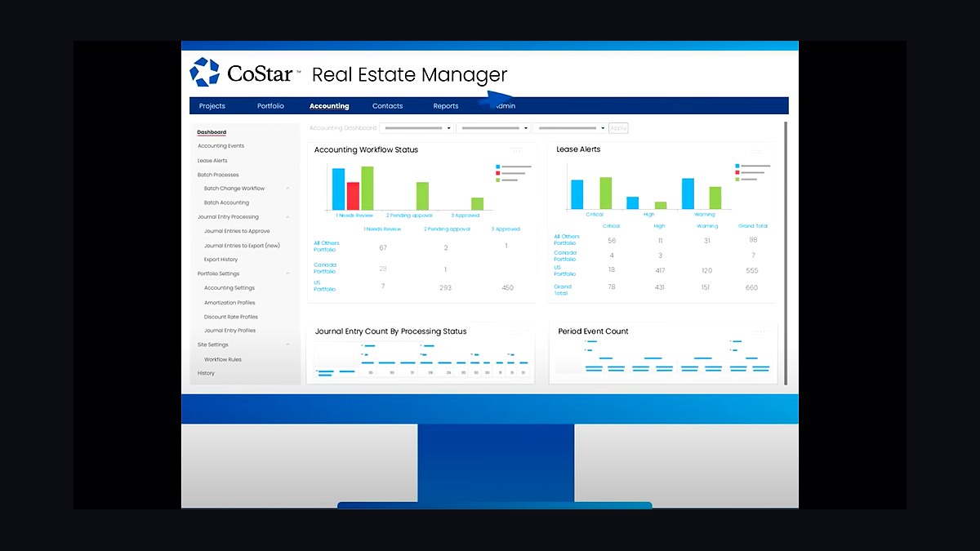980x551 pixels.
Task: Click 'Grand Total' column header in Lease Alerts
Action: click(752, 226)
